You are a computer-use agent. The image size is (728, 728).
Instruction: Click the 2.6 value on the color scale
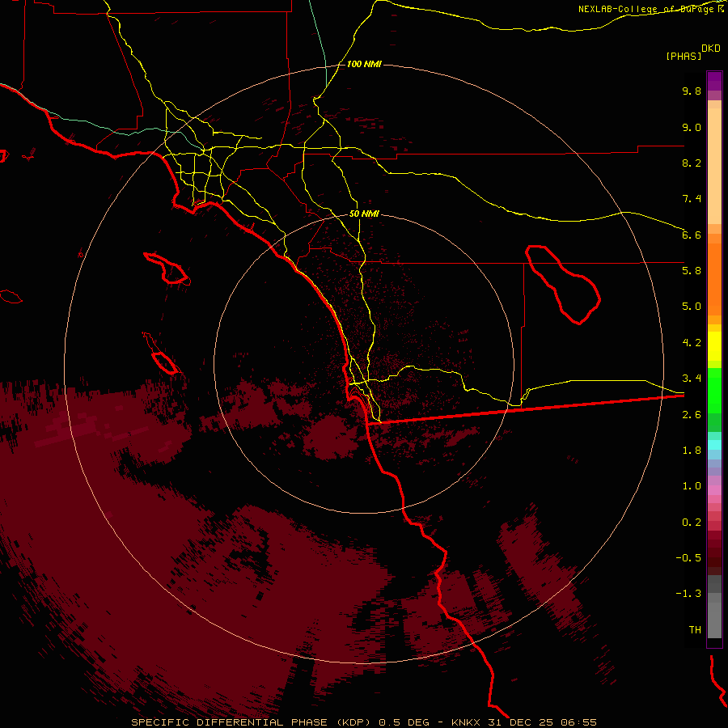pyautogui.click(x=692, y=415)
